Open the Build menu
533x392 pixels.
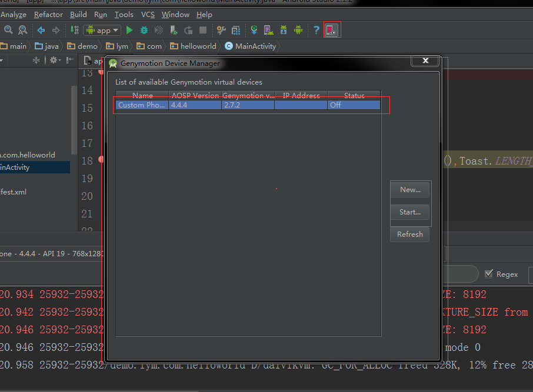click(78, 15)
